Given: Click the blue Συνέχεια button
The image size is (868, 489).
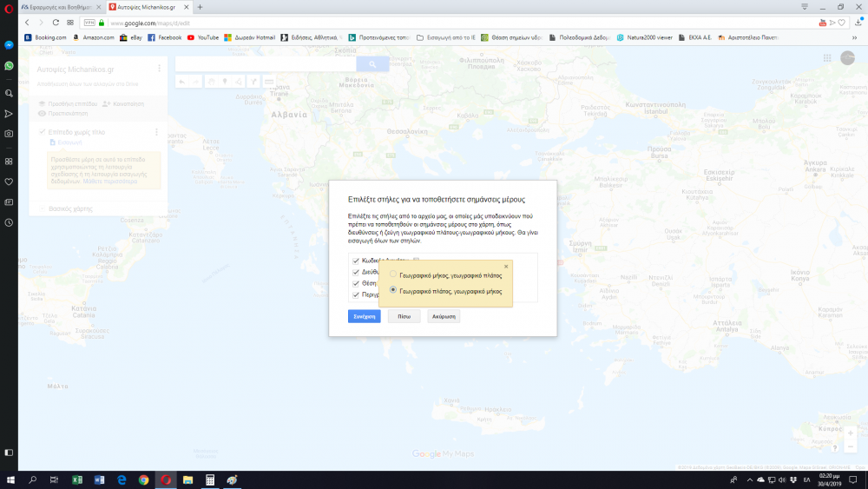Looking at the screenshot, I should pyautogui.click(x=364, y=316).
